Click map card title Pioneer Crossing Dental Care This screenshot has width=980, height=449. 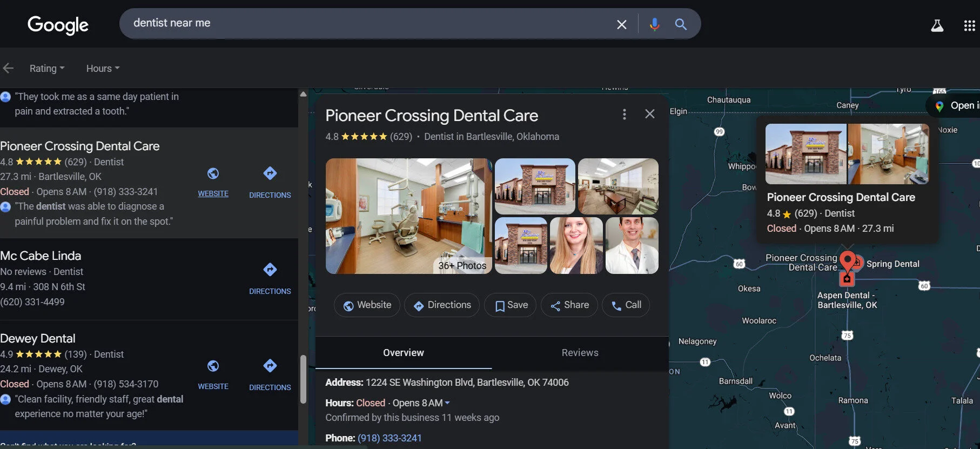point(841,197)
